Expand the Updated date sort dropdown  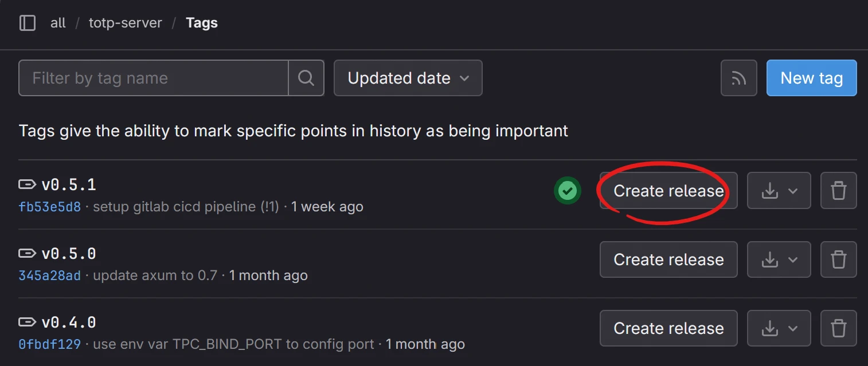tap(408, 78)
